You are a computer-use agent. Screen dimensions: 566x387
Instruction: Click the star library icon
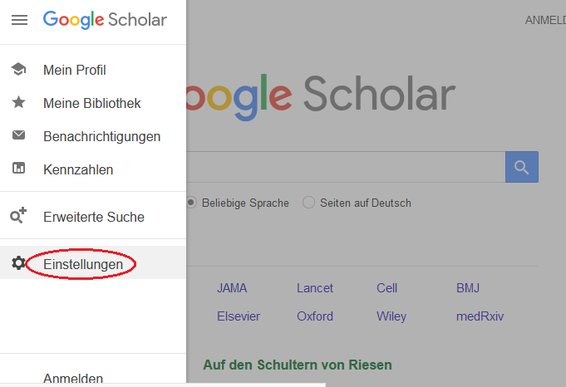[x=18, y=102]
